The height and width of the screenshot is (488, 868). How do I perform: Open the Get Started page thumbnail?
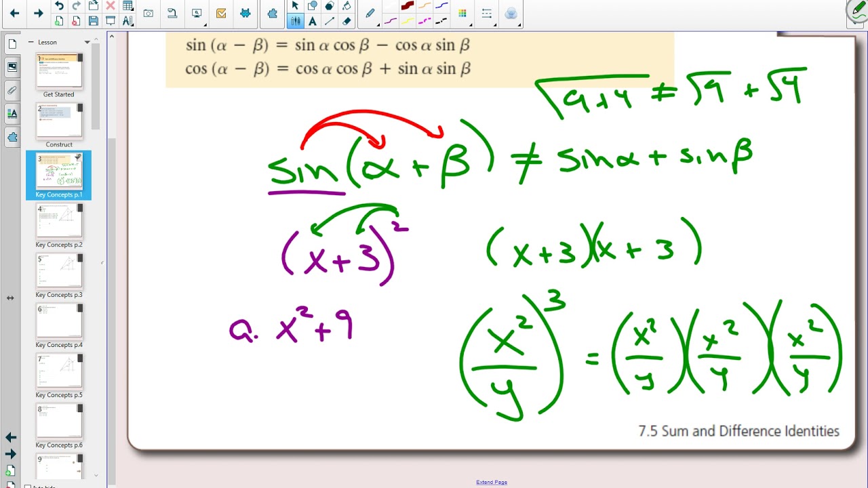[59, 70]
